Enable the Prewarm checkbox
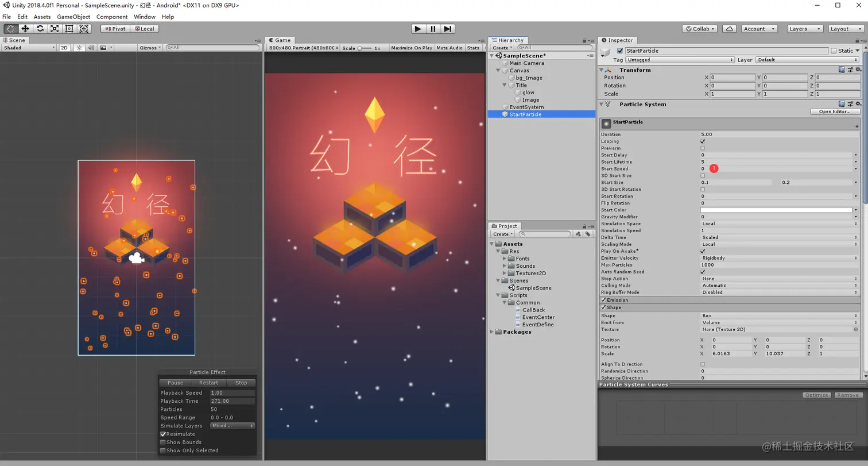Image resolution: width=868 pixels, height=466 pixels. click(x=703, y=148)
